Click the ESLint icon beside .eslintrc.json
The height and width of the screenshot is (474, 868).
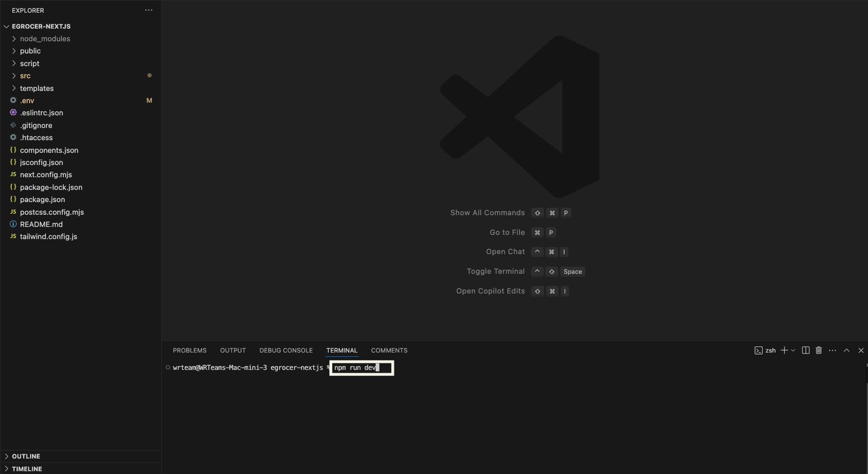pyautogui.click(x=13, y=113)
